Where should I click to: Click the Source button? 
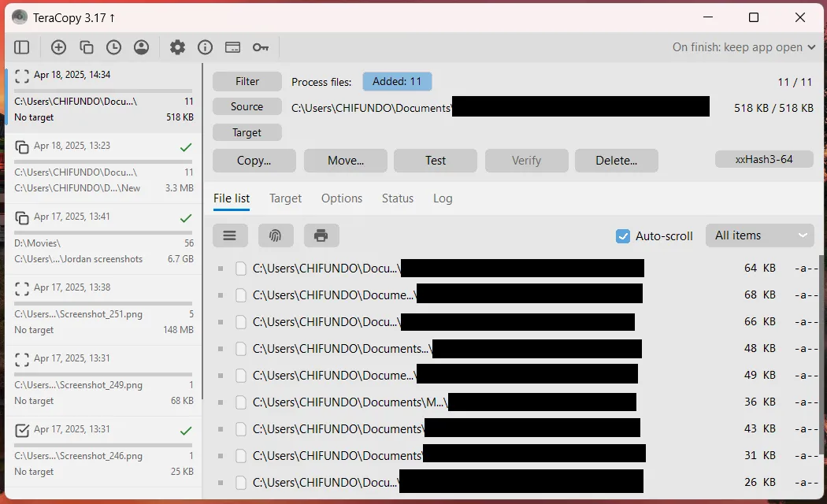tap(247, 106)
